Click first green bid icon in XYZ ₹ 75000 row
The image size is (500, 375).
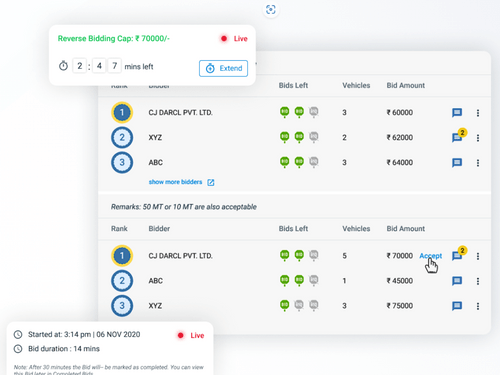click(284, 305)
